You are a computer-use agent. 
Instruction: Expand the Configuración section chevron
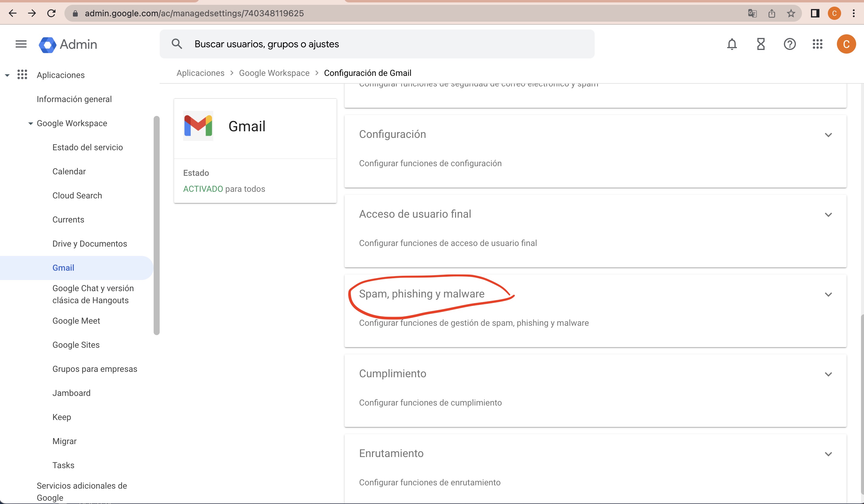point(828,135)
